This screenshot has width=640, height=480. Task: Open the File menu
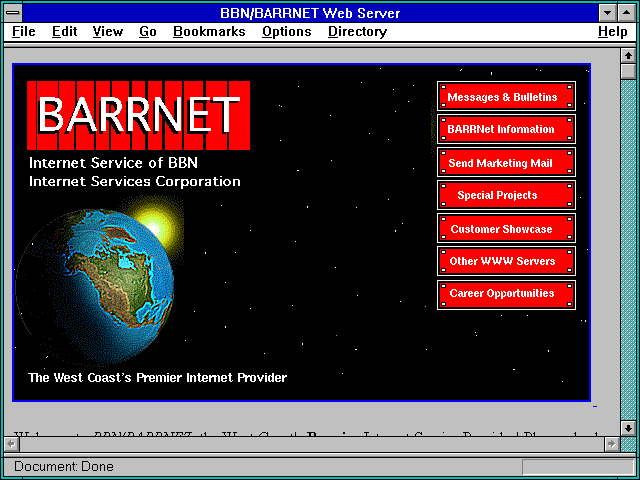tap(24, 32)
